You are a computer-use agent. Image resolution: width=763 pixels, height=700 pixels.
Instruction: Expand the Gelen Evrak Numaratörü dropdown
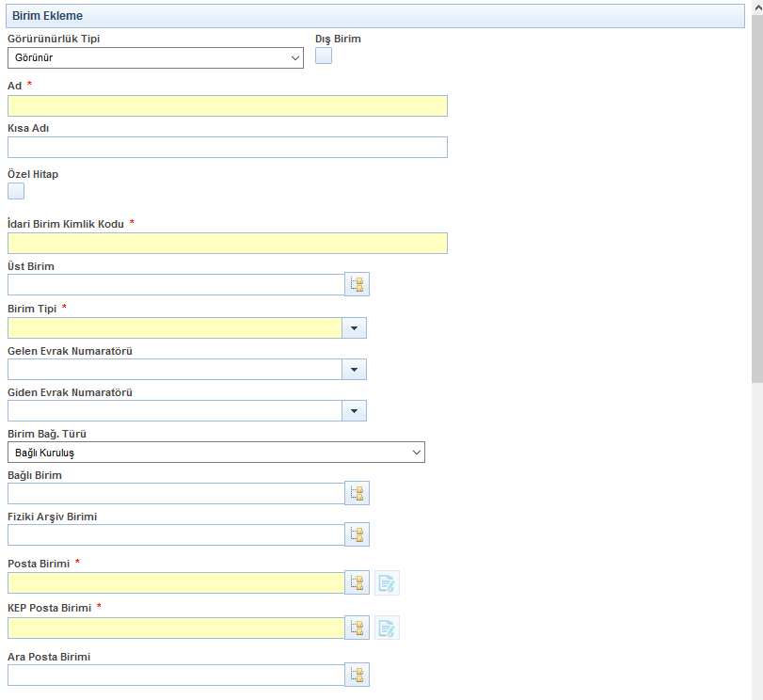pos(354,370)
